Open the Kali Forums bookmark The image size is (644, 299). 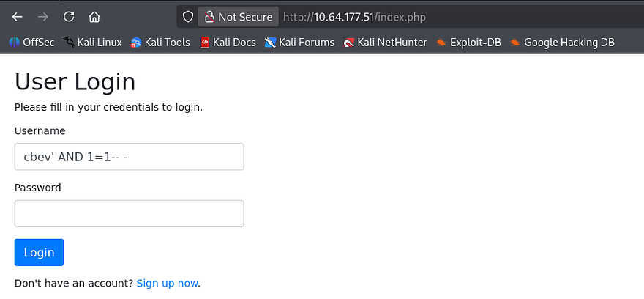click(299, 42)
